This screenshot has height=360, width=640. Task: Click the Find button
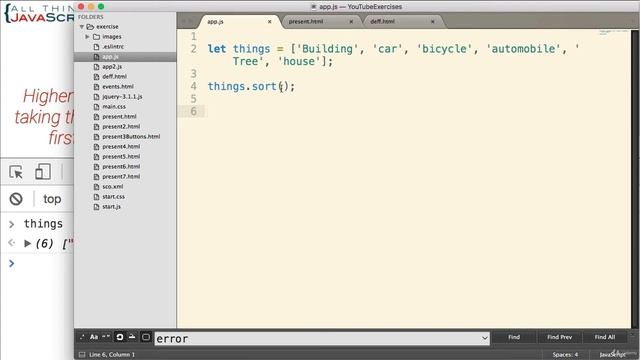point(514,337)
